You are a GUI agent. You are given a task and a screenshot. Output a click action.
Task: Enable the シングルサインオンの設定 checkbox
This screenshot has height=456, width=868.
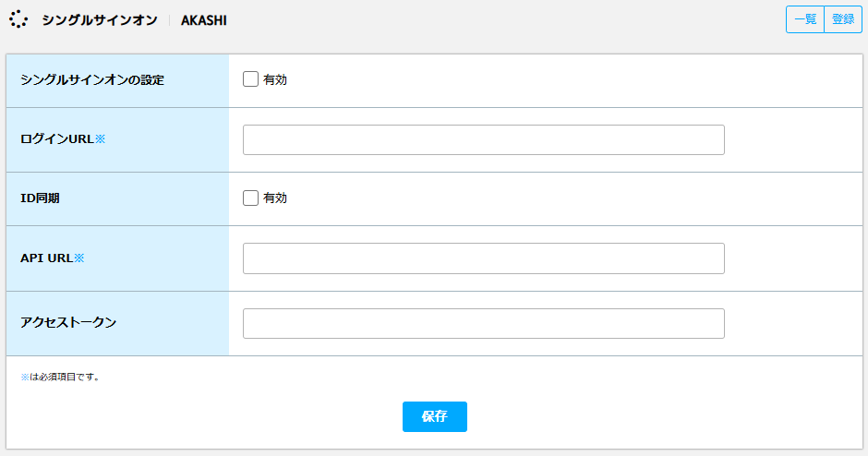pyautogui.click(x=250, y=79)
